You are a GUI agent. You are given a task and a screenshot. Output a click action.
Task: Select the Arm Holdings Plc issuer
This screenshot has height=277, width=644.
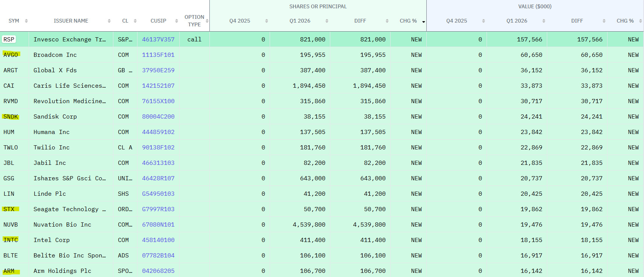click(62, 271)
